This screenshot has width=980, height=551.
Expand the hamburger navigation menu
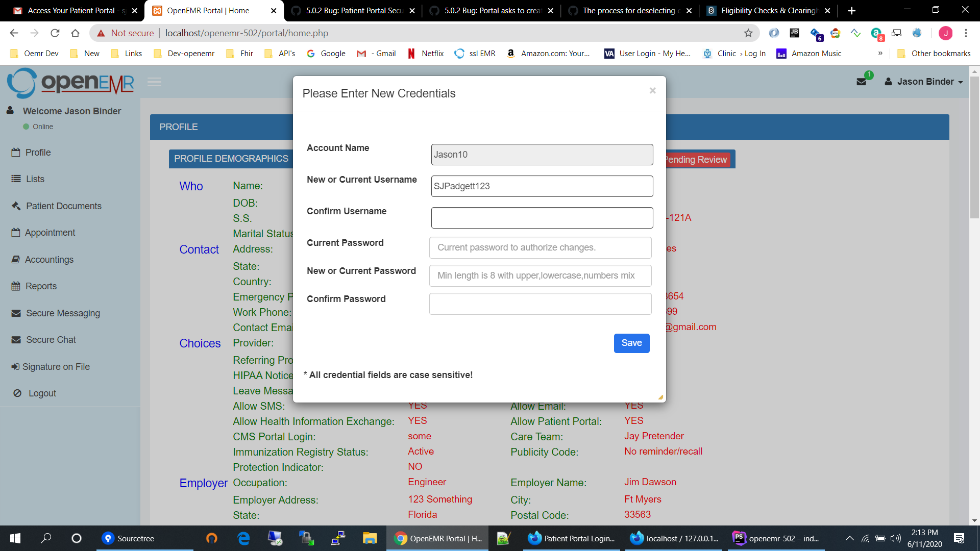[154, 82]
